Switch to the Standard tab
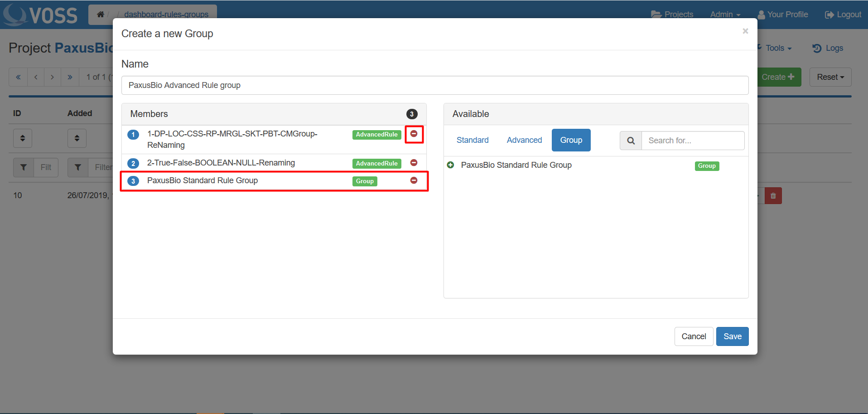This screenshot has width=868, height=414. coord(473,140)
